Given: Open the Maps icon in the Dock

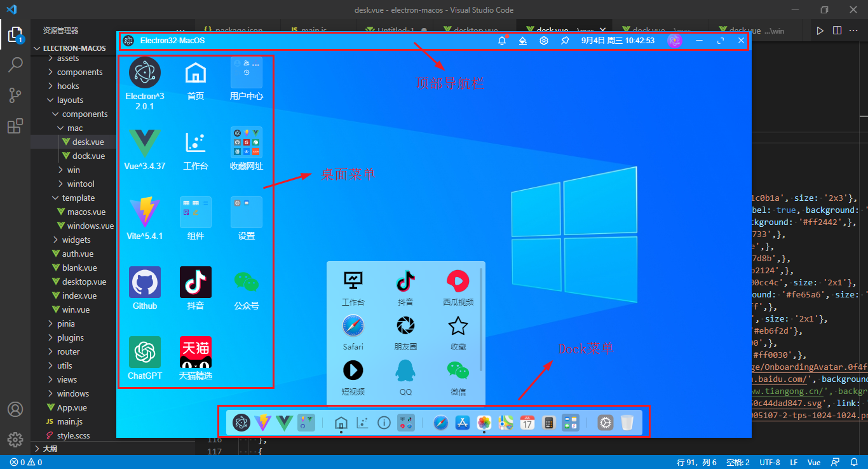Looking at the screenshot, I should 506,423.
